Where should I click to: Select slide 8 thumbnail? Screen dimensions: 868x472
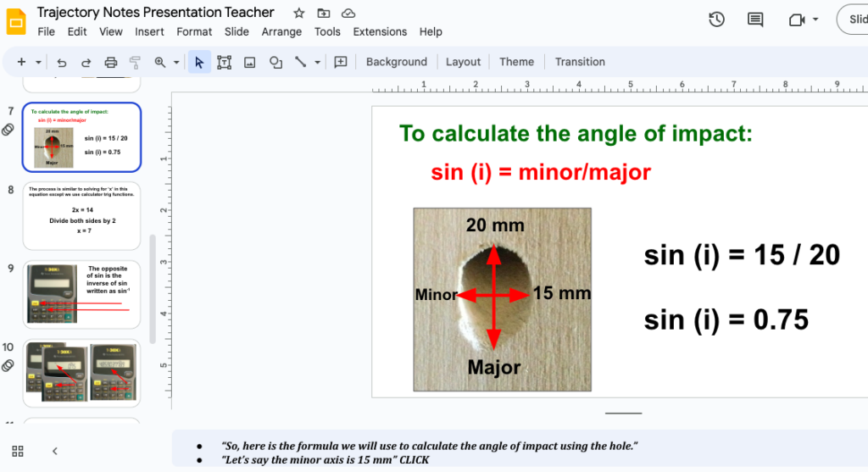[x=81, y=215]
